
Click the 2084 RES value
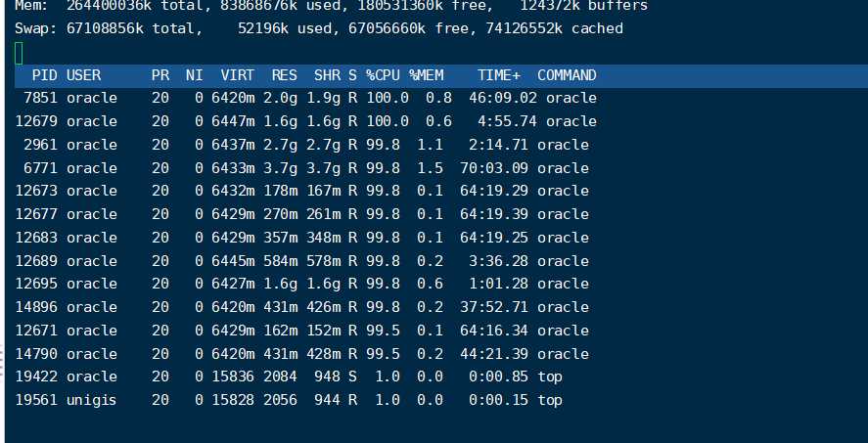coord(280,377)
